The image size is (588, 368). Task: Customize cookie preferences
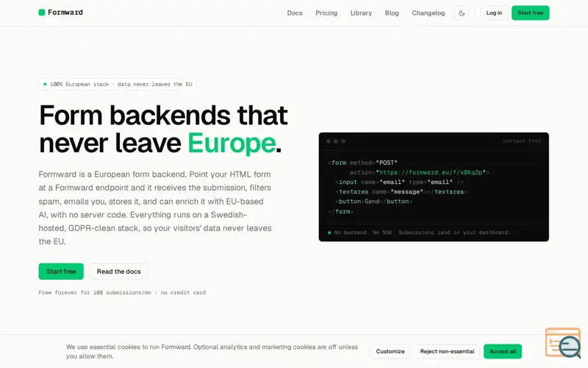[390, 351]
